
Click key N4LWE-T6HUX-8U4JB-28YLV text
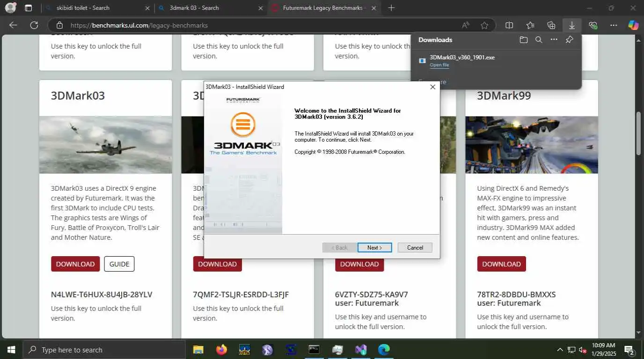[102, 294]
